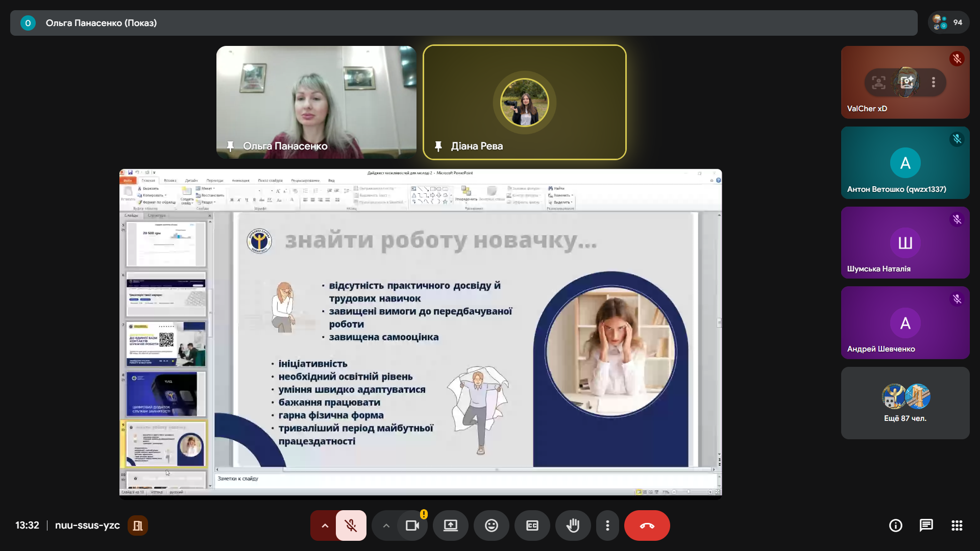Open more options menu
This screenshot has height=551, width=980.
click(607, 525)
